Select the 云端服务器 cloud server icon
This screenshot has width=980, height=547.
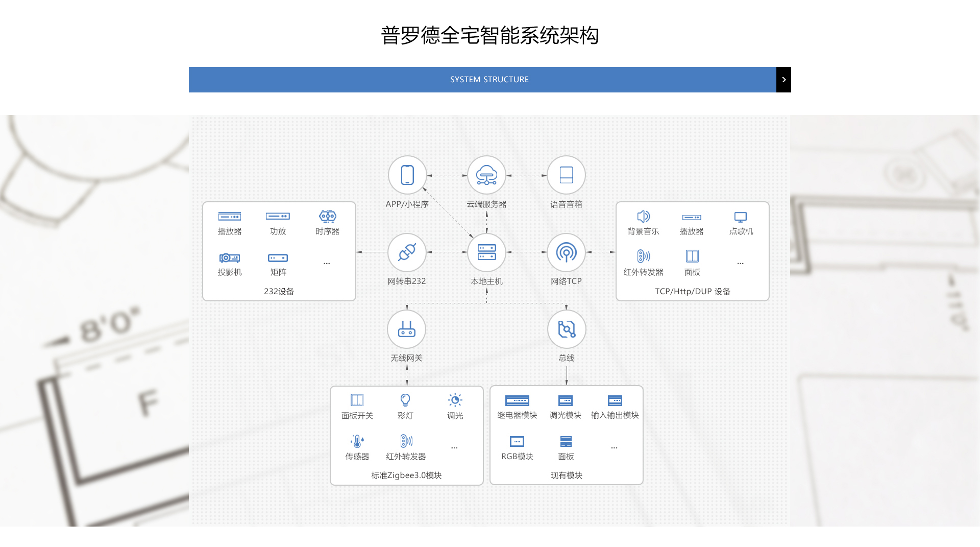[486, 175]
